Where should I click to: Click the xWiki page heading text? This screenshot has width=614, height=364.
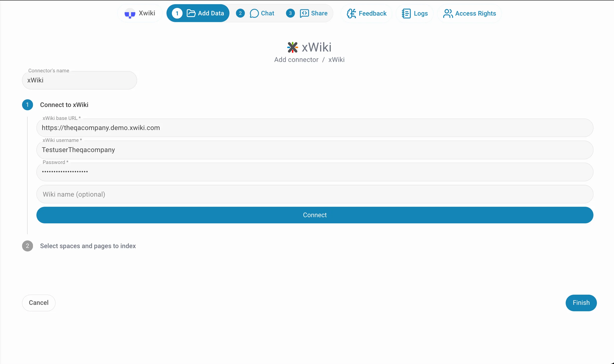(316, 47)
